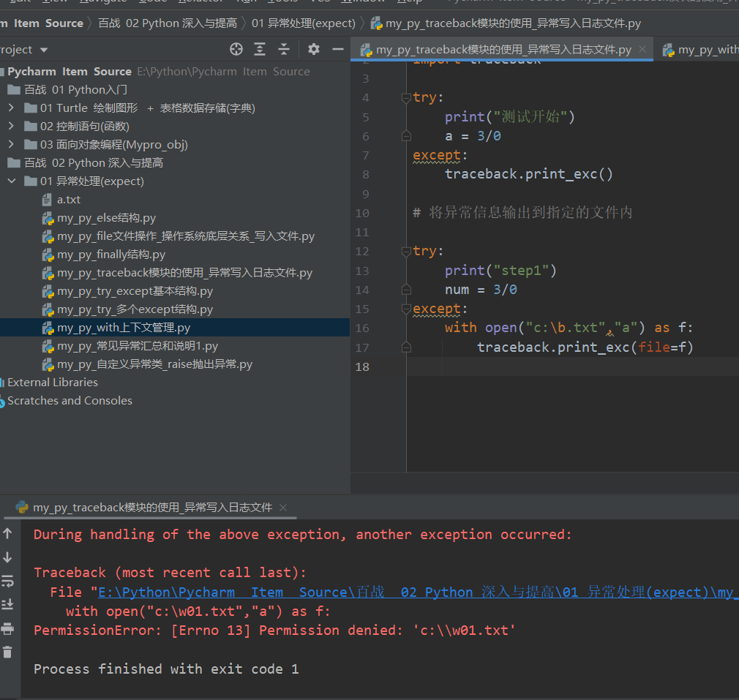739x700 pixels.
Task: Select the Pycharm Item Source project root
Action: pyautogui.click(x=70, y=72)
